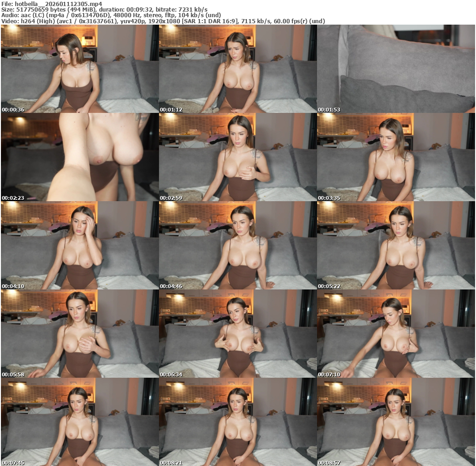
Task: Open the thumbnail stamped 00:00:36
Action: (80, 69)
